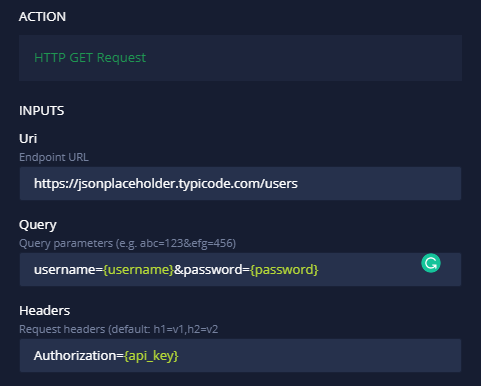481x386 pixels.
Task: Click the '/users' path in the Uri
Action: click(x=280, y=184)
